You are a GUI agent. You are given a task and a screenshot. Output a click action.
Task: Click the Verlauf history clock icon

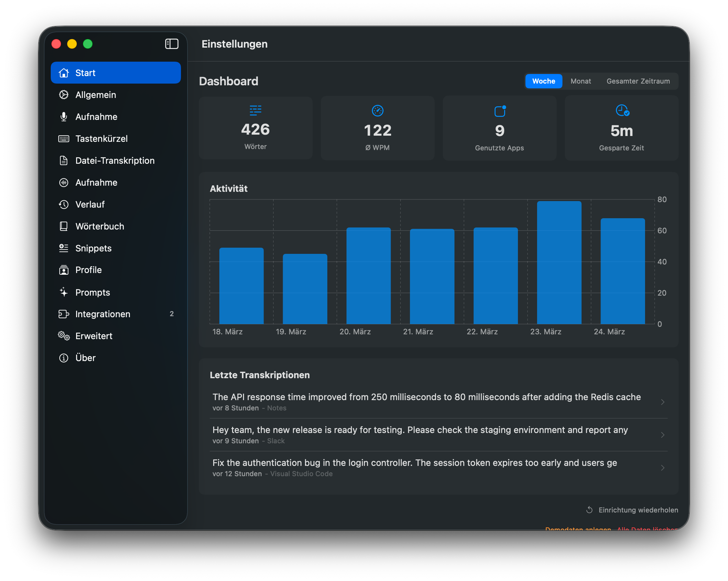(64, 205)
